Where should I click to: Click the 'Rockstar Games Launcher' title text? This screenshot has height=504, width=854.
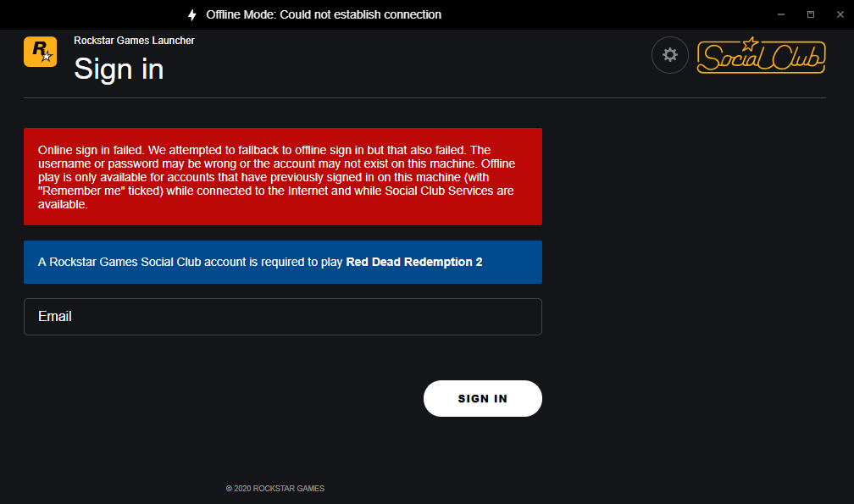134,41
